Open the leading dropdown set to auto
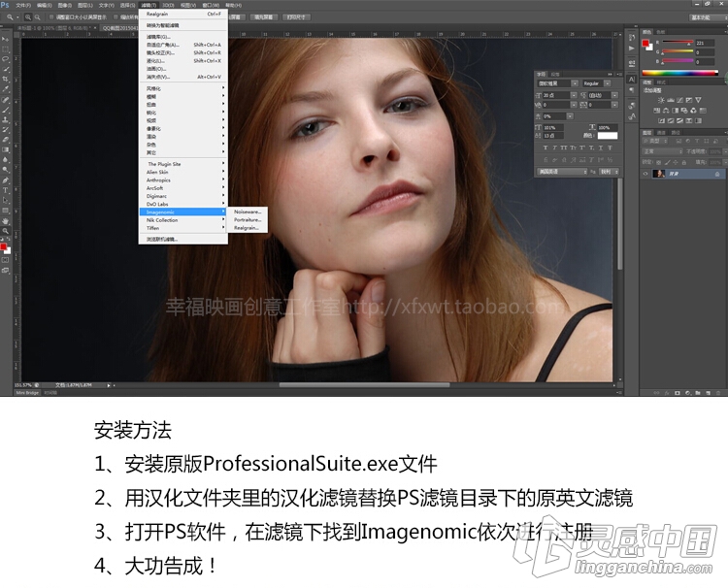The height and width of the screenshot is (588, 728). click(x=615, y=95)
